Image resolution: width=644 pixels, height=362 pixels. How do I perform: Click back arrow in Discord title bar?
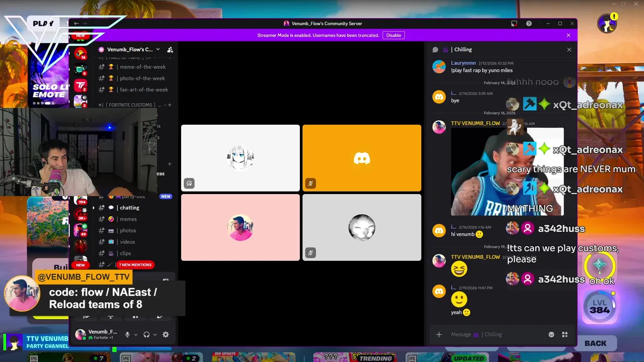76,24
